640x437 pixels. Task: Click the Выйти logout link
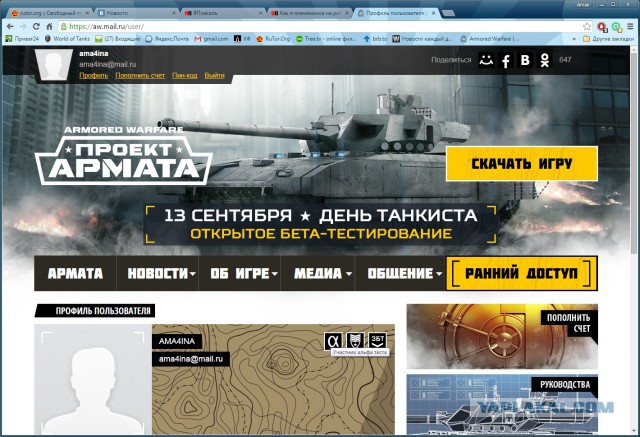[x=215, y=75]
